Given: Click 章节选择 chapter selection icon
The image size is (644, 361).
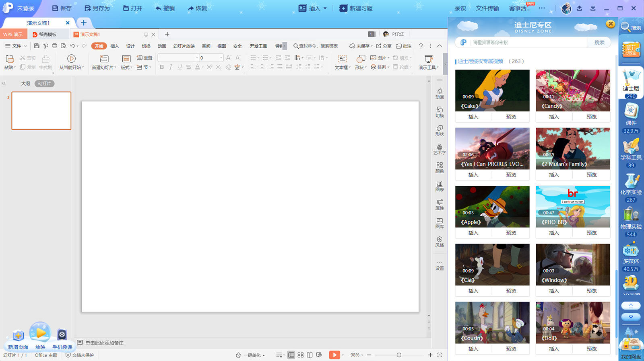Looking at the screenshot, I should [631, 50].
